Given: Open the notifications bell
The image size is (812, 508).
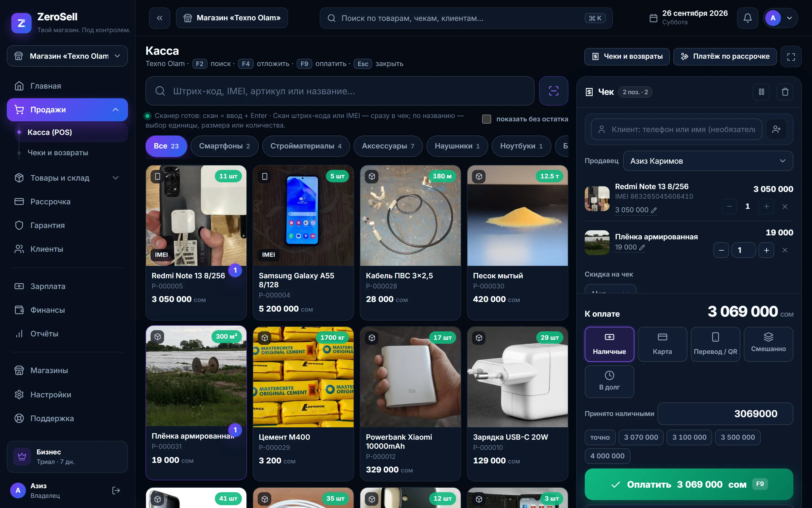Looking at the screenshot, I should coord(747,18).
